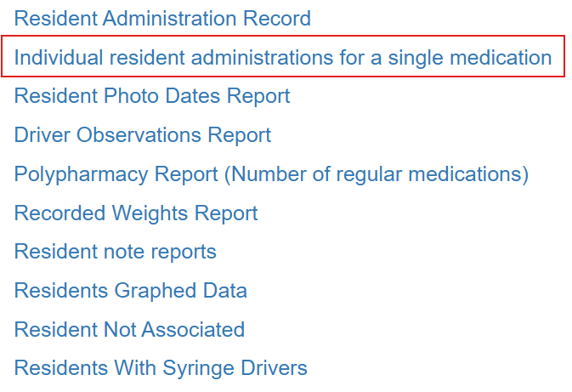The image size is (572, 392).
Task: Open the Resident Administration Record link
Action: 162,18
